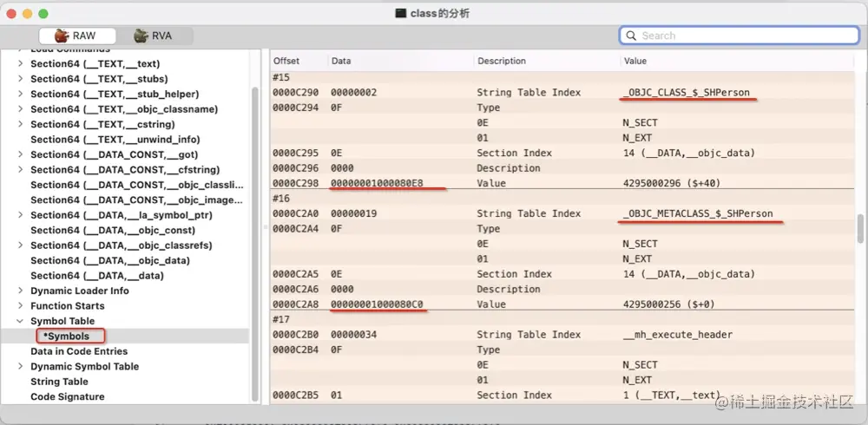Select Section64 (__DATA_CONST,__objc_image...)
This screenshot has height=425, width=868.
coord(137,199)
